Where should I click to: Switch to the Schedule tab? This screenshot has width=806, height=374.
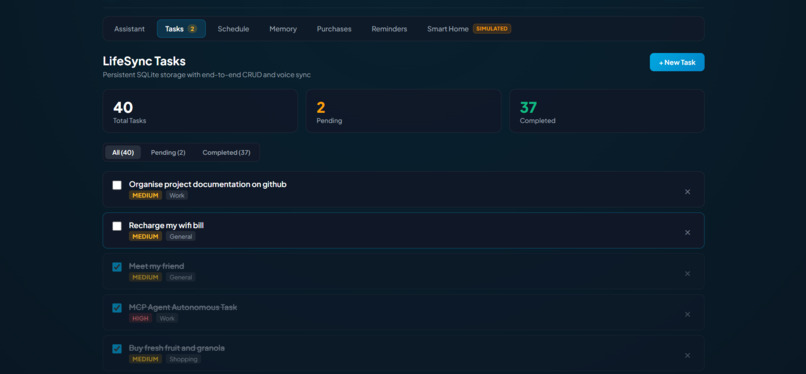233,29
